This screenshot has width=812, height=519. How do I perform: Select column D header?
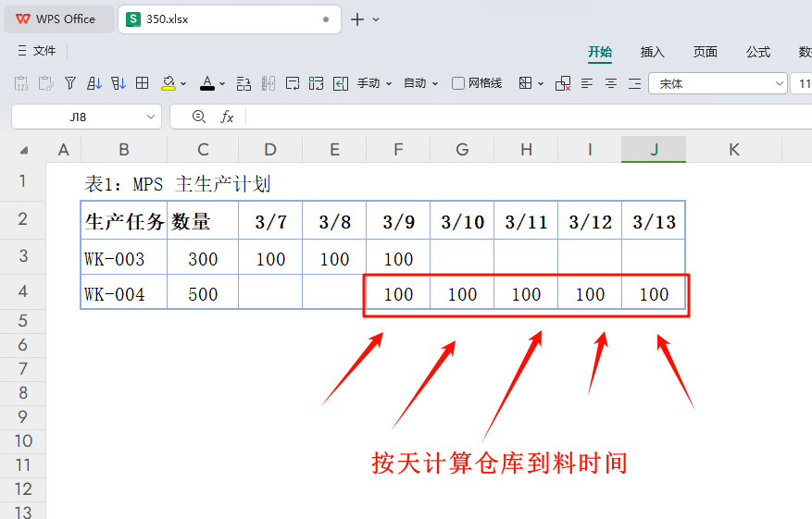point(270,150)
